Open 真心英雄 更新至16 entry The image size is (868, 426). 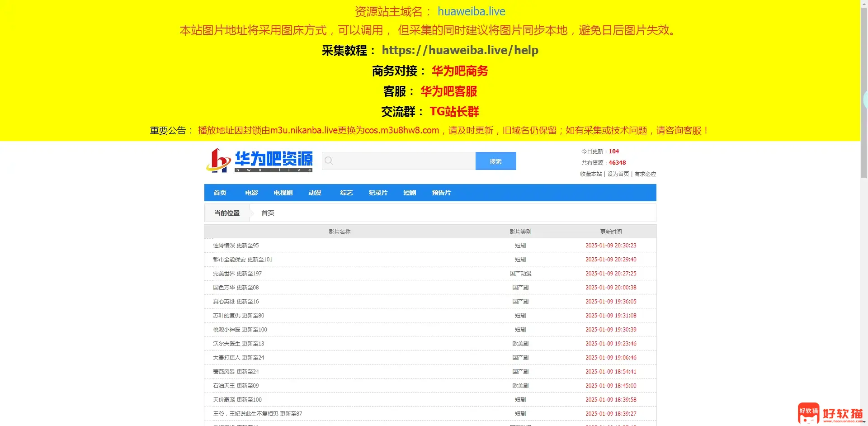click(x=236, y=302)
